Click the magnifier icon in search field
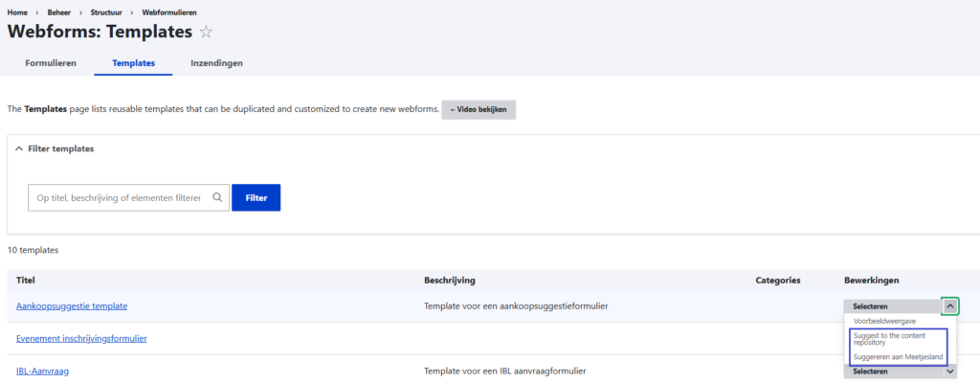 pos(217,198)
